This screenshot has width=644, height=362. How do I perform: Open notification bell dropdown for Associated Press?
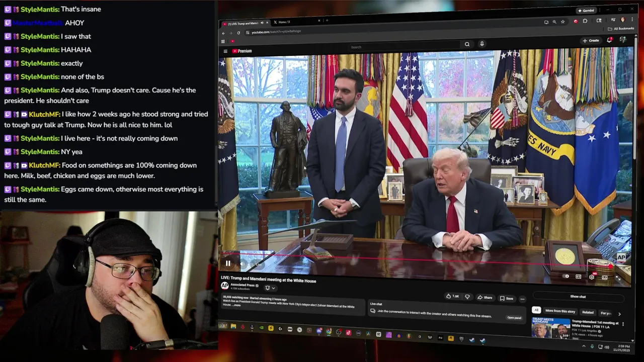pos(270,288)
